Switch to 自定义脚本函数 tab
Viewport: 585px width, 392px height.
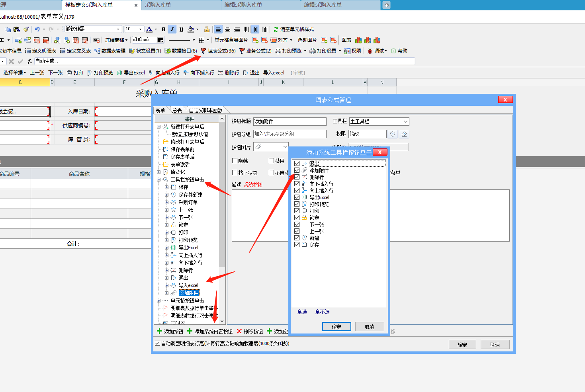(206, 110)
